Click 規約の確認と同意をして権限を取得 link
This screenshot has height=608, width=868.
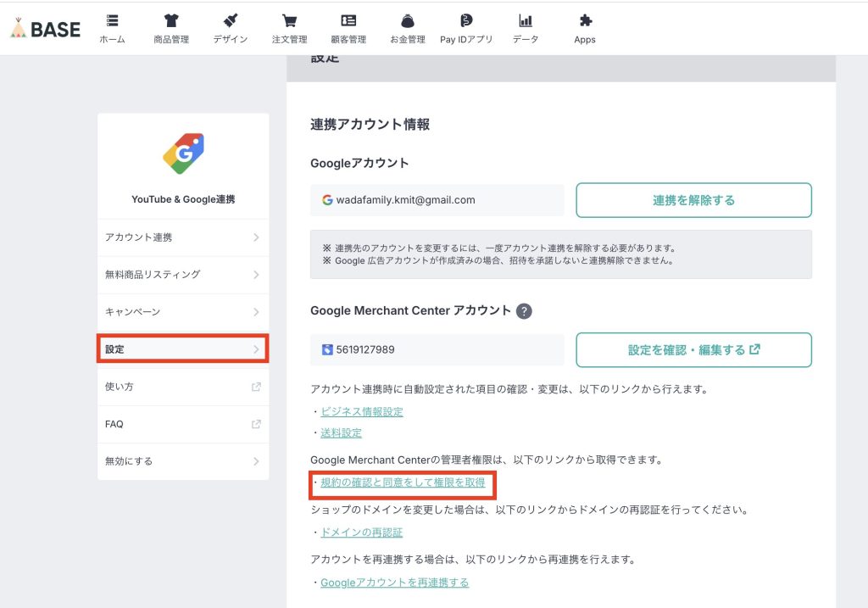tap(403, 482)
